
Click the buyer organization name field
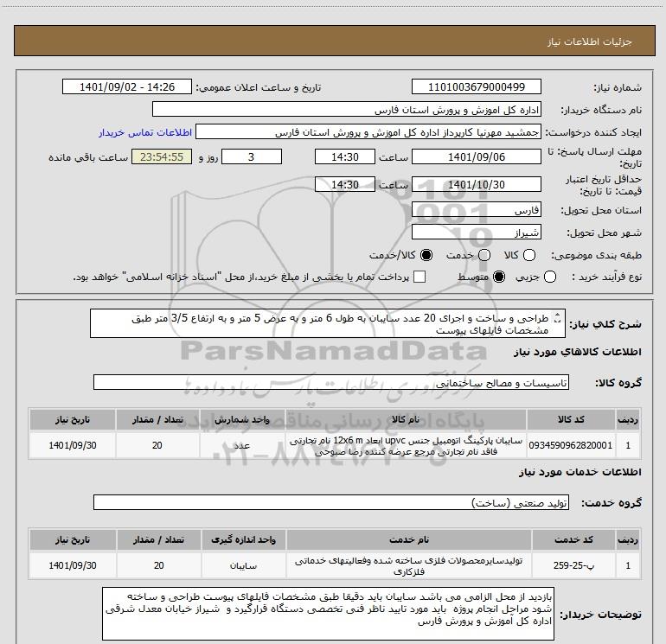tap(347, 109)
